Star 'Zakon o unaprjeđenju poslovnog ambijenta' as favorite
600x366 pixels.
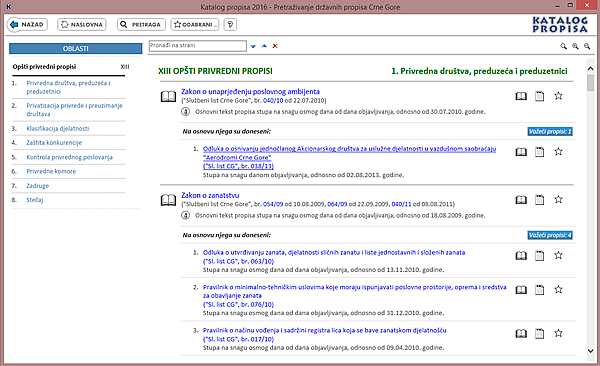click(558, 96)
